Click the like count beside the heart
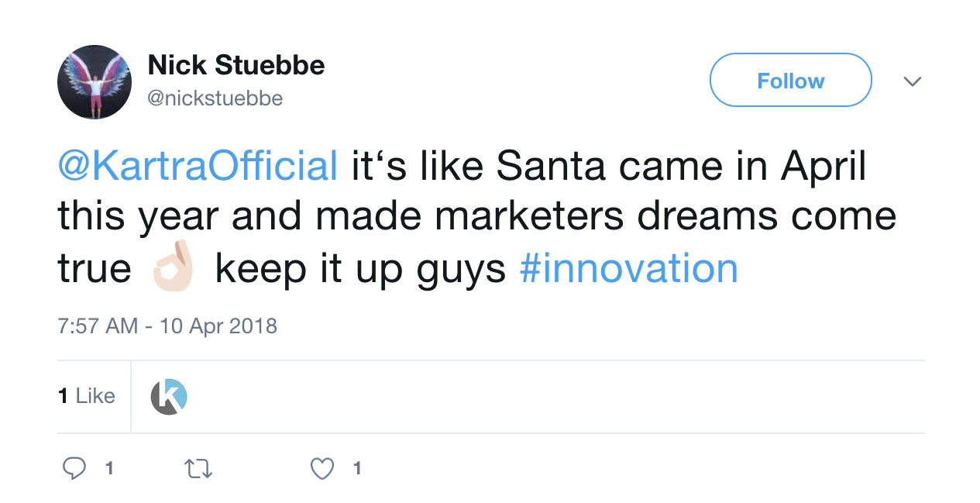 pyautogui.click(x=356, y=468)
